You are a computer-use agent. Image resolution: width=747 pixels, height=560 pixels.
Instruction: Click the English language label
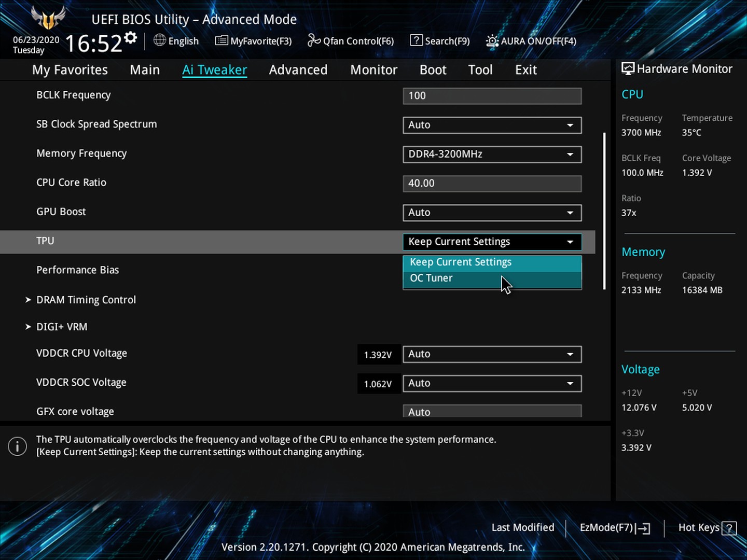[x=184, y=41]
